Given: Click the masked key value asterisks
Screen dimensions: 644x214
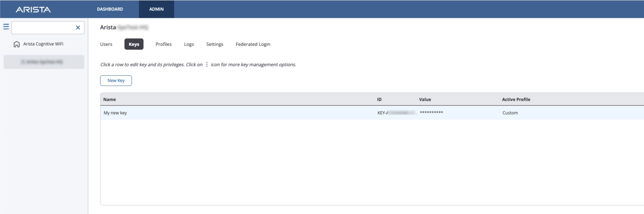Looking at the screenshot, I should 431,113.
